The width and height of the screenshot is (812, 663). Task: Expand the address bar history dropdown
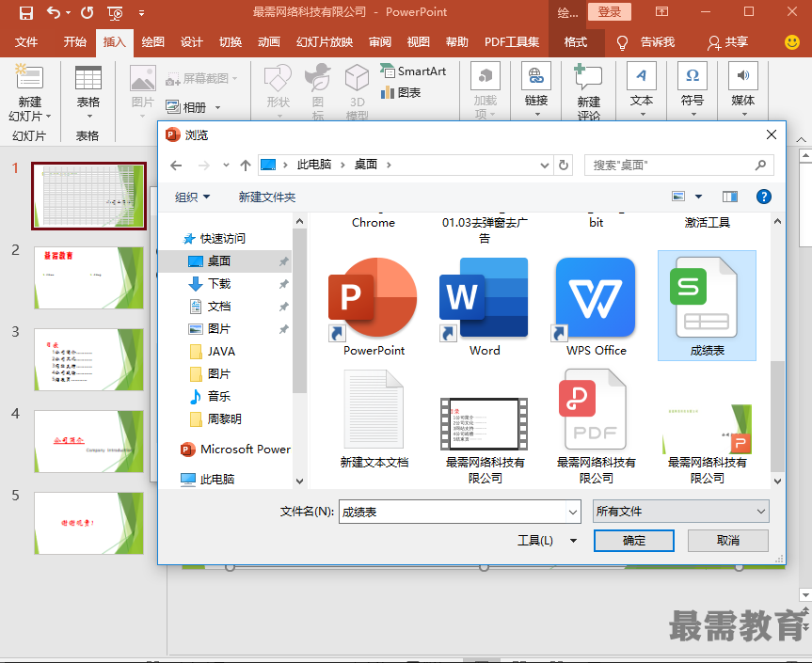[544, 166]
